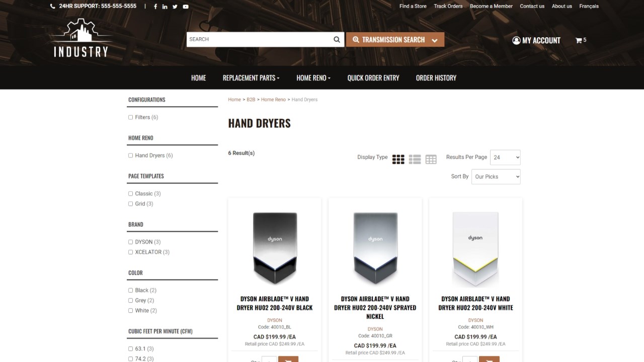Image resolution: width=644 pixels, height=362 pixels.
Task: Check the DYSON brand filter
Action: 130,242
